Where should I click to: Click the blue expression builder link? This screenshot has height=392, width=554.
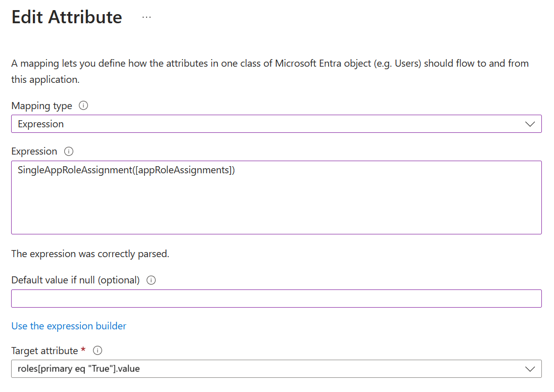pyautogui.click(x=69, y=326)
